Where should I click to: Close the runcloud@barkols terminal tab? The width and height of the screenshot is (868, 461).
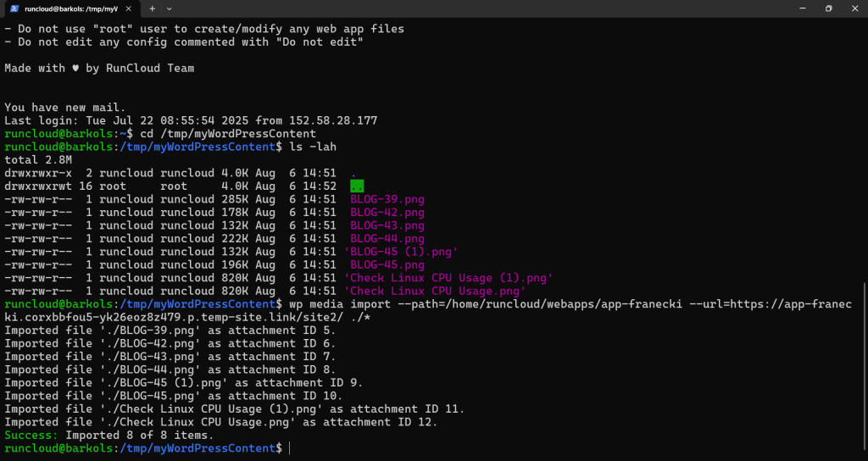pos(130,8)
